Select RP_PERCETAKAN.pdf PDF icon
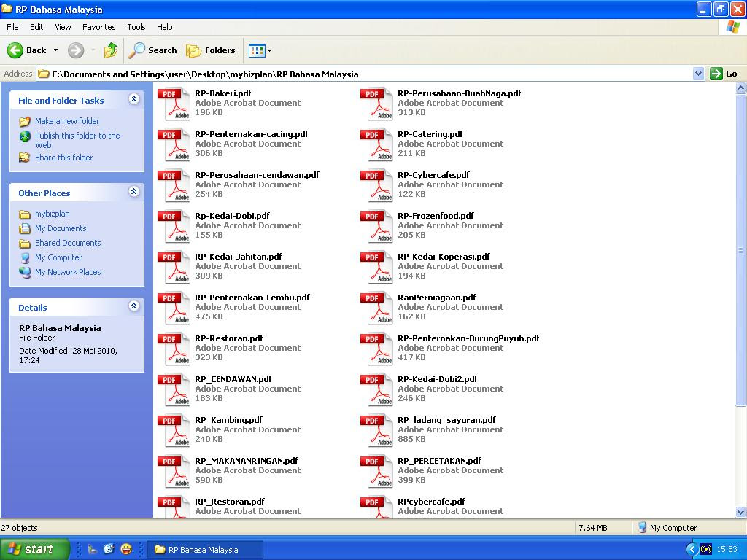Viewport: 747px width, 560px height. [x=377, y=472]
